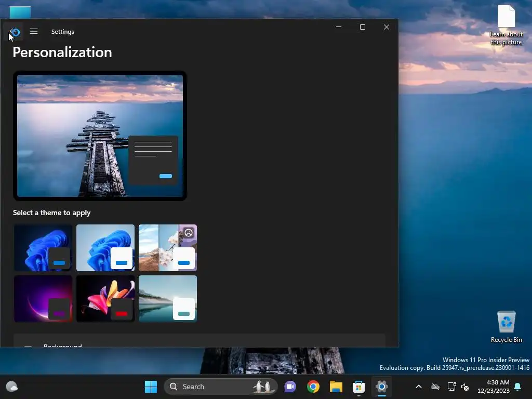This screenshot has height=399, width=532.
Task: Click the penguin search highlight icon
Action: coord(263,387)
